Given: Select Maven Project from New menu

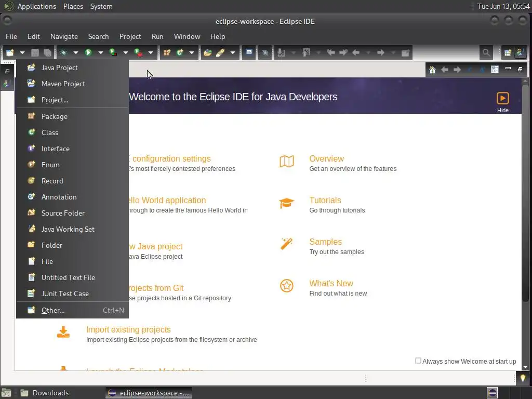Looking at the screenshot, I should click(x=72, y=84).
